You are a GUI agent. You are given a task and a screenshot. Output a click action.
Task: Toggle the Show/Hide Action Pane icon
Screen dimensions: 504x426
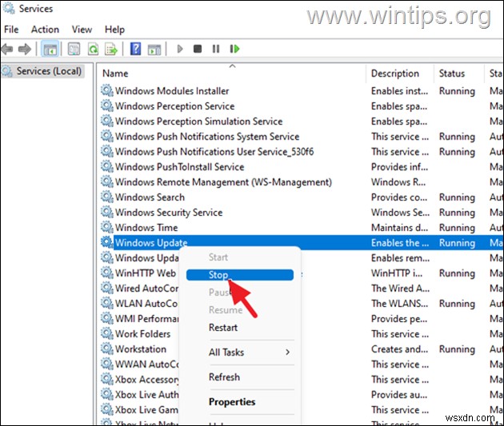pyautogui.click(x=154, y=49)
